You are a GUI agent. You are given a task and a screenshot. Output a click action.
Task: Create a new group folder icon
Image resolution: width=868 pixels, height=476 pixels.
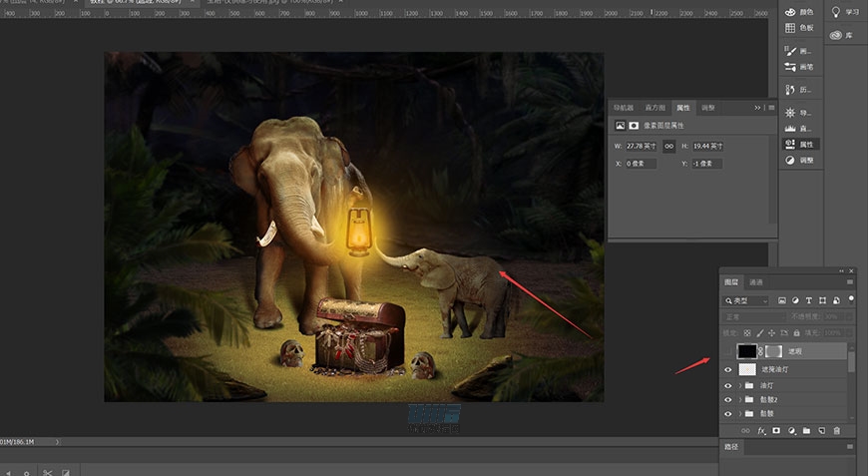pyautogui.click(x=806, y=431)
